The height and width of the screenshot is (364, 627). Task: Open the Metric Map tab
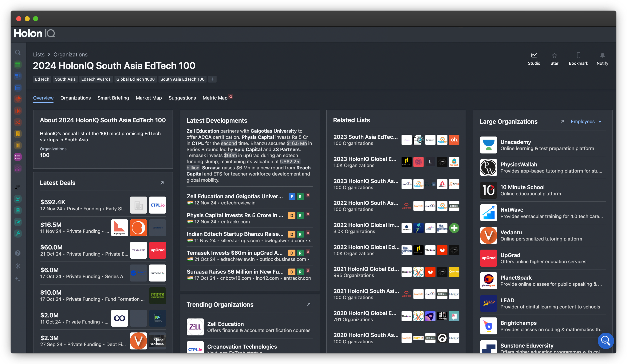pos(215,98)
